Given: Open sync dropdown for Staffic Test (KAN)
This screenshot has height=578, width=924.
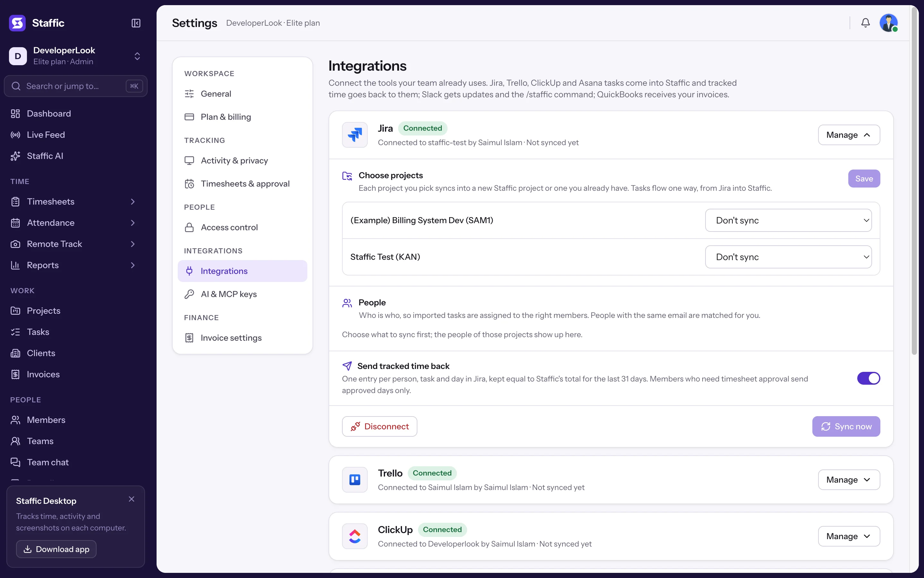Looking at the screenshot, I should click(788, 257).
